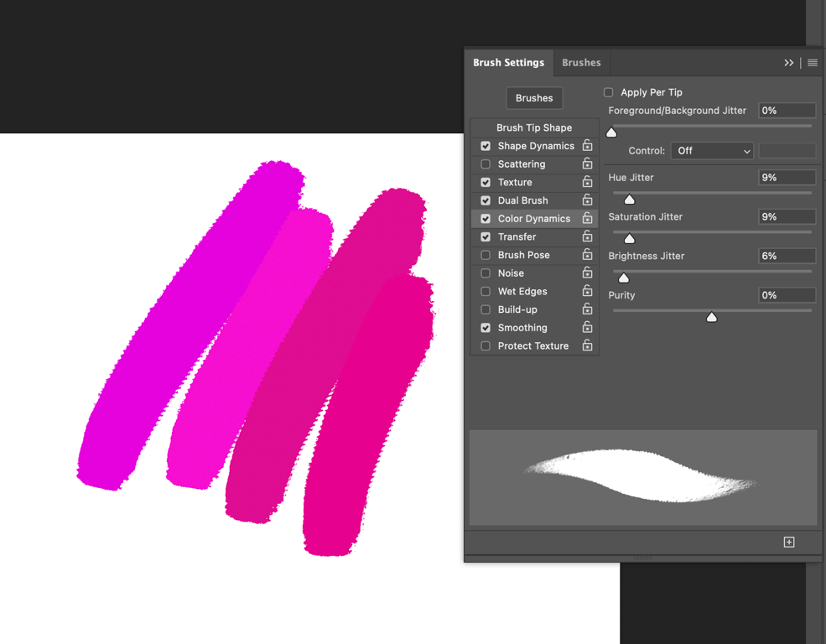
Task: Open the Brush Tip Shape section
Action: coord(534,127)
